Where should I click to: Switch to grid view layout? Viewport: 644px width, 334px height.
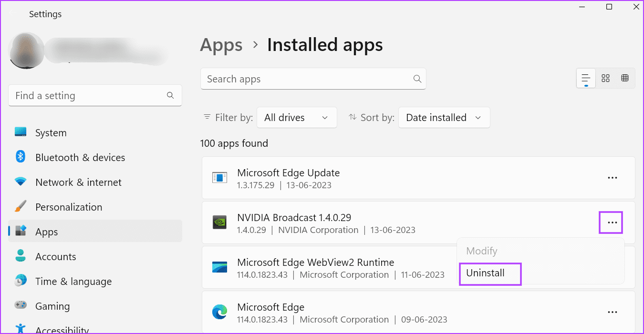605,78
